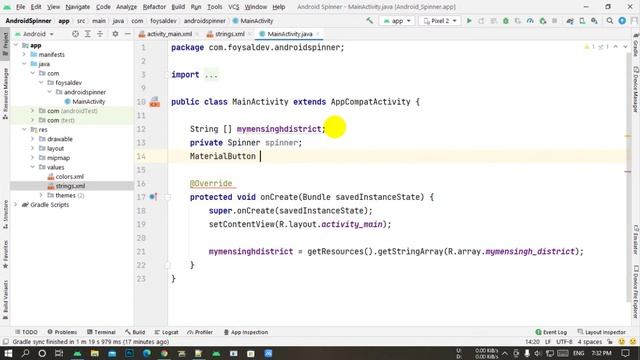Open the VCS menu
This screenshot has height=360, width=640.
point(233,7)
